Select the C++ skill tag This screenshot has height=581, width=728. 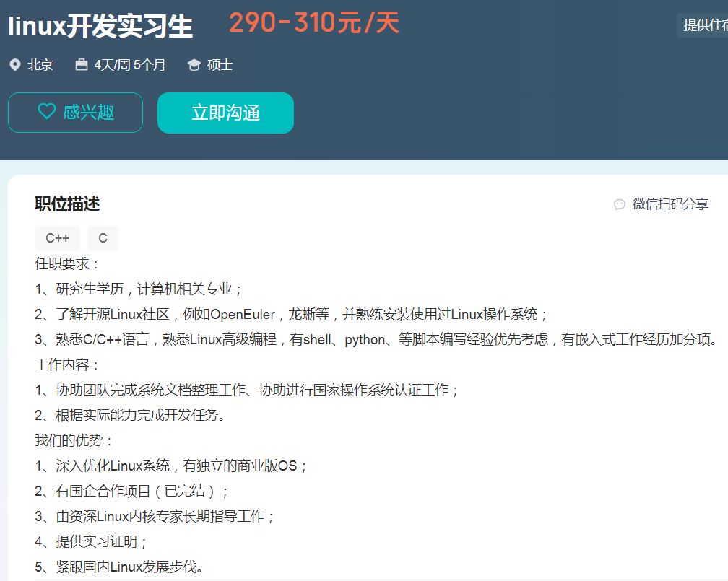pos(57,238)
